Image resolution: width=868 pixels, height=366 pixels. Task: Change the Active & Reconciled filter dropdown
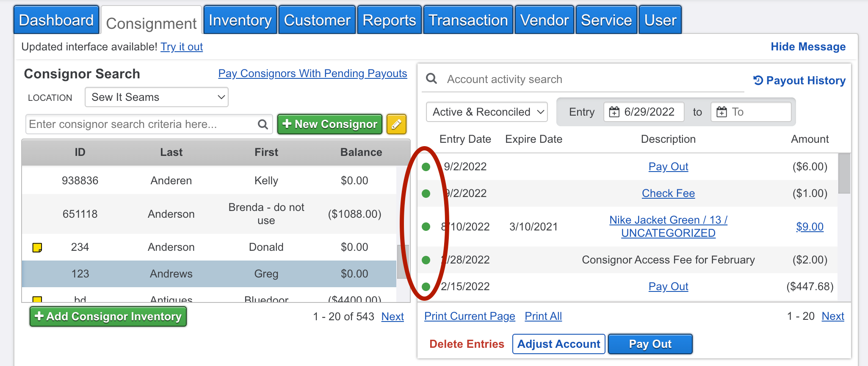(x=486, y=112)
